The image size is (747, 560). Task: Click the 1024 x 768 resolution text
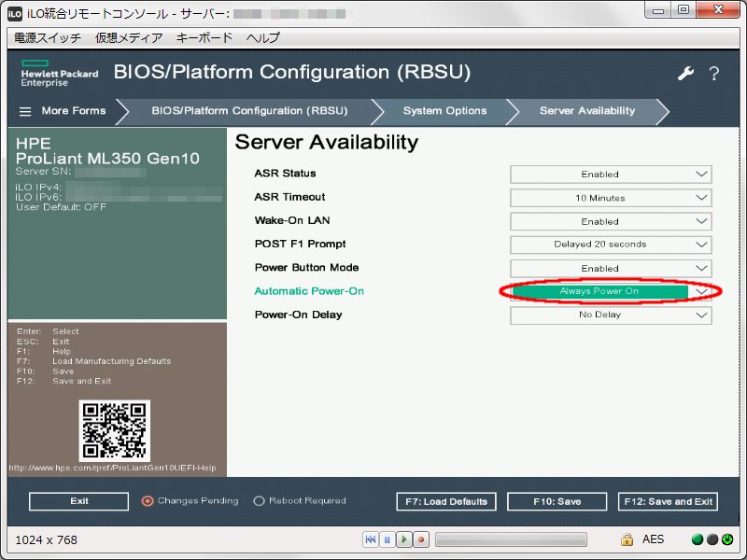click(46, 540)
